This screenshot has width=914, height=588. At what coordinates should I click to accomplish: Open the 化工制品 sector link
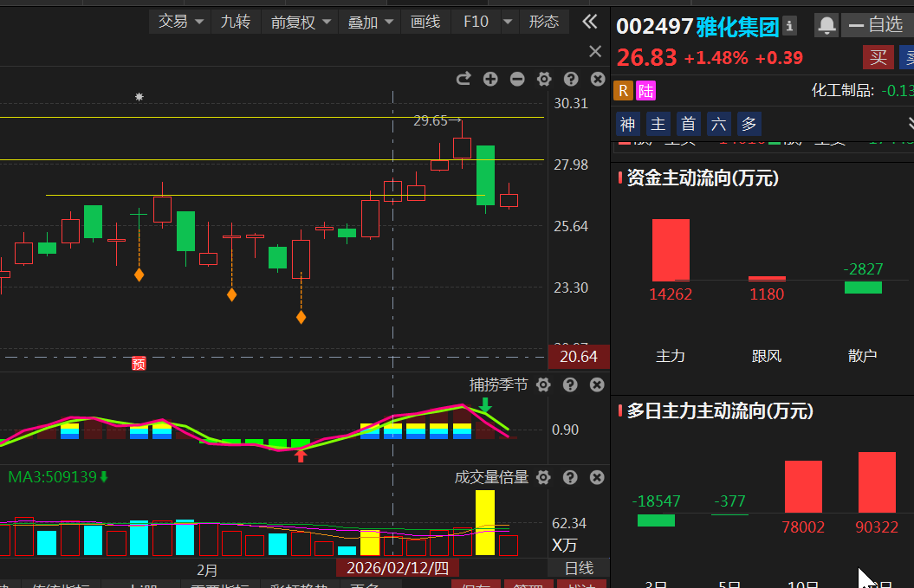(842, 90)
